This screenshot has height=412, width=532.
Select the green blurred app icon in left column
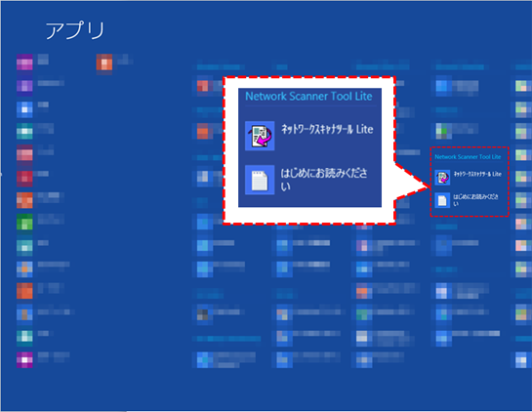click(x=24, y=222)
